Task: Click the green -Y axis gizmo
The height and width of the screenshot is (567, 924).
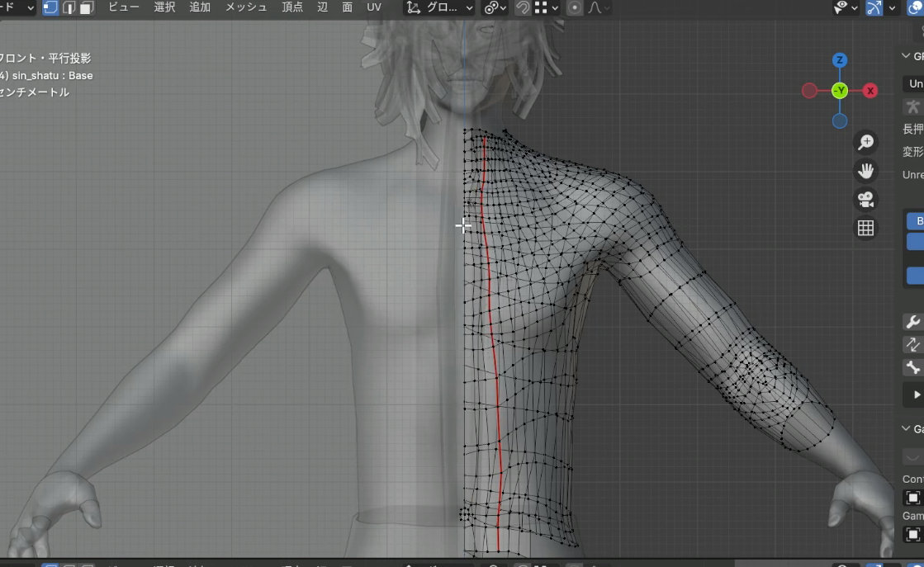Action: point(840,91)
